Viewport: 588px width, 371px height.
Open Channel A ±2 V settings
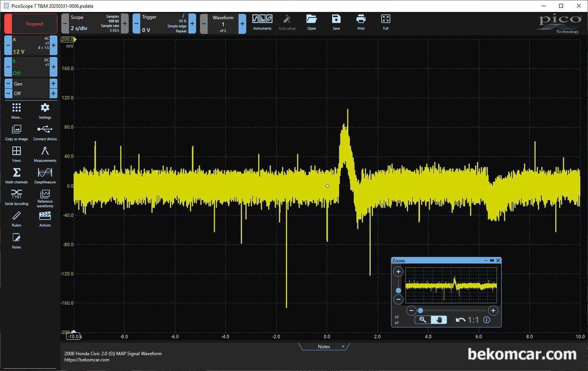pos(31,45)
